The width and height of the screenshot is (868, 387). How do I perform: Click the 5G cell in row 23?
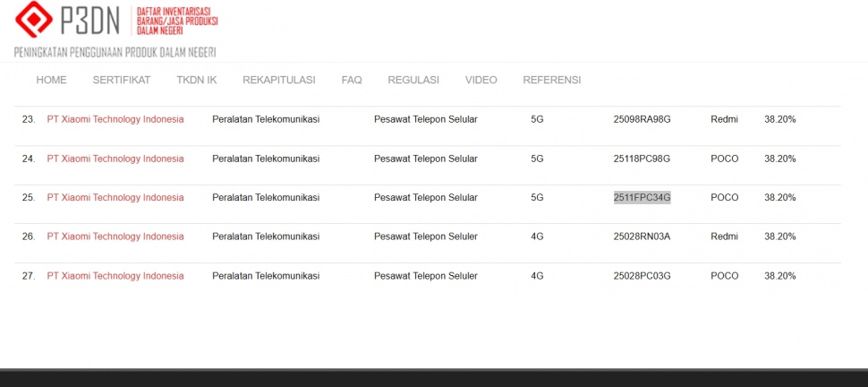pyautogui.click(x=537, y=119)
